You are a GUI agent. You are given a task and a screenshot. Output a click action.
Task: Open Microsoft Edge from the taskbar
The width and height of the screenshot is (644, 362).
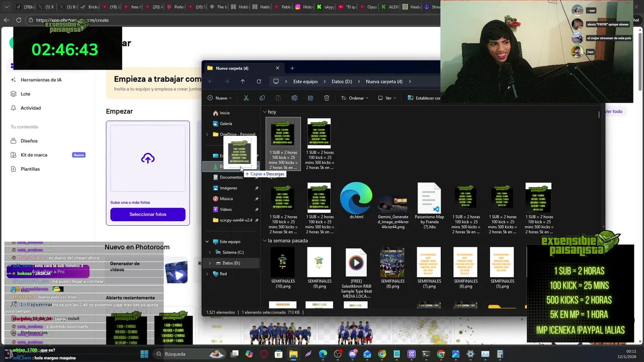click(323, 354)
